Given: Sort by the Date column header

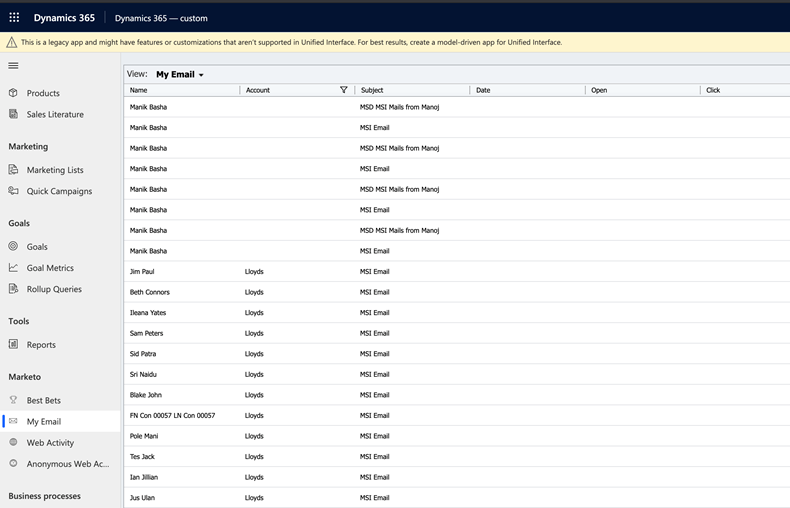Looking at the screenshot, I should click(483, 90).
